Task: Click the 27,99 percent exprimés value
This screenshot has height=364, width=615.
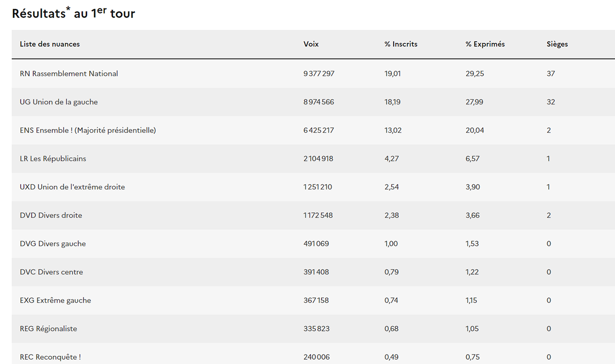Action: (x=474, y=102)
